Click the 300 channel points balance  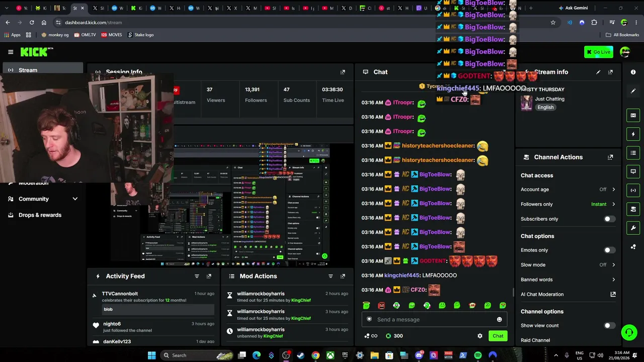393,336
